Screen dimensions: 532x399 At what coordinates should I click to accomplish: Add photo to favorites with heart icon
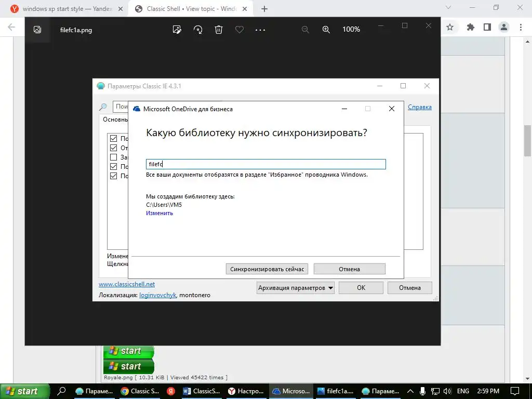(239, 30)
